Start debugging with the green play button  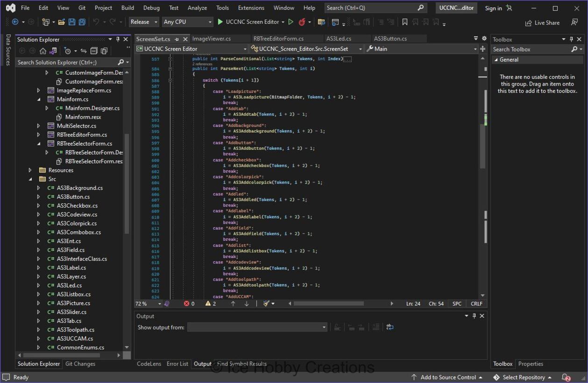[220, 22]
